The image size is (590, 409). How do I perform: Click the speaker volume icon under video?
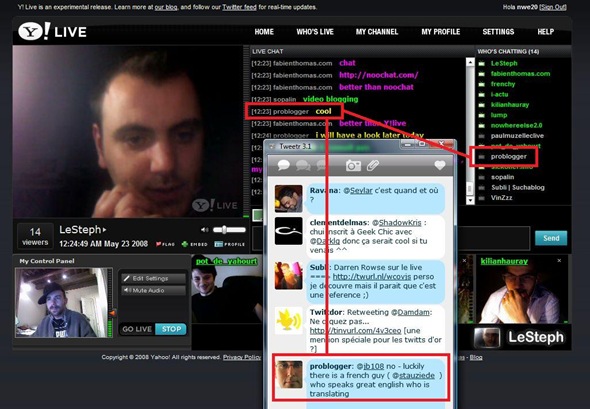tap(204, 230)
